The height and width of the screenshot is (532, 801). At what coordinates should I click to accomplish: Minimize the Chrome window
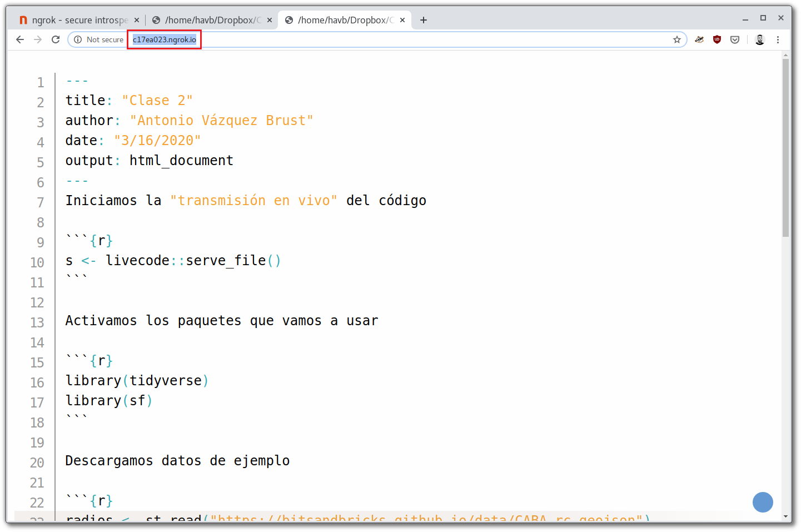[x=745, y=19]
